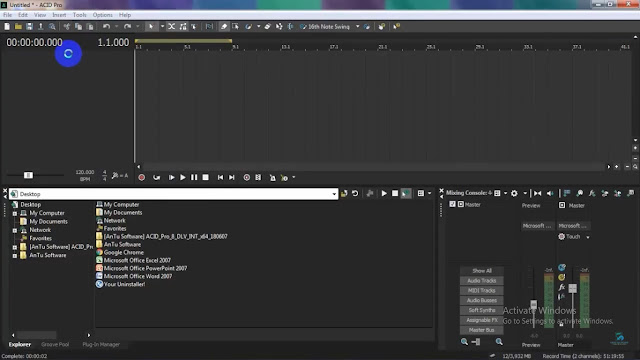Toggle the Downmix Output icon in Mixing Console
640x360 pixels.
[x=538, y=193]
